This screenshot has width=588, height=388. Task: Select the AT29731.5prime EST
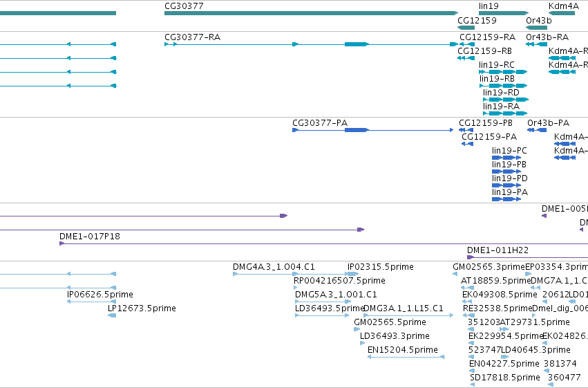tap(505, 329)
